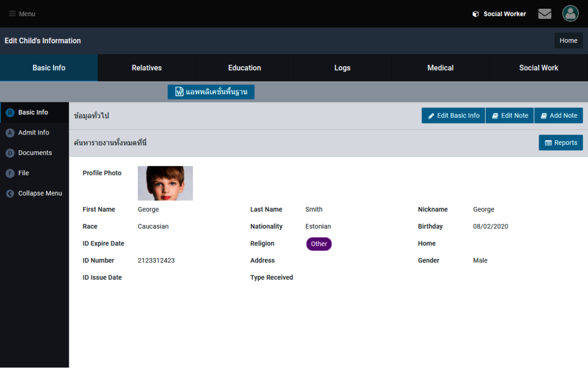Screen dimensions: 588x368
Task: Switch to the Education tab
Action: (x=245, y=68)
